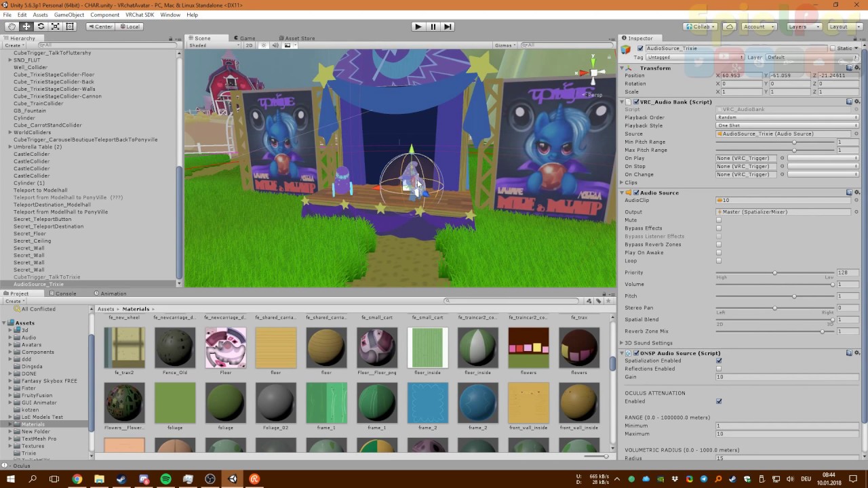
Task: Open Shaded draw mode dropdown
Action: 213,45
